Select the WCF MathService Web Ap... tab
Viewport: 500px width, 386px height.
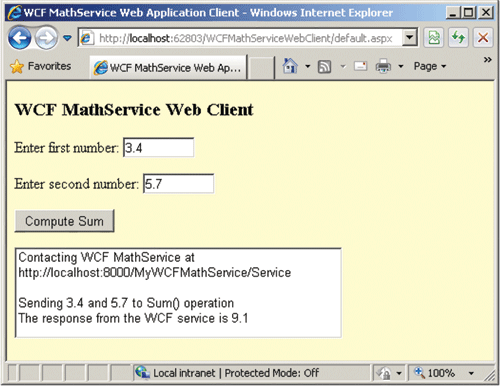pyautogui.click(x=168, y=68)
